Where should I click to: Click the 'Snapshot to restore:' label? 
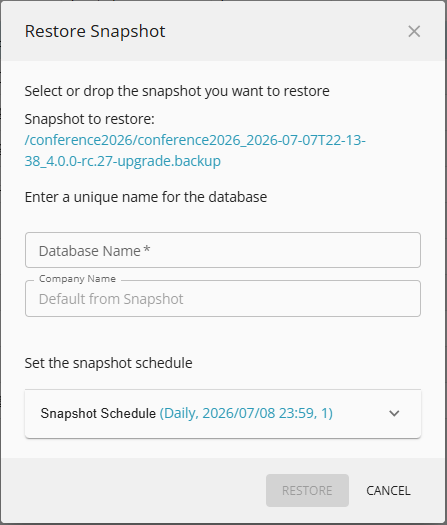pos(89,119)
